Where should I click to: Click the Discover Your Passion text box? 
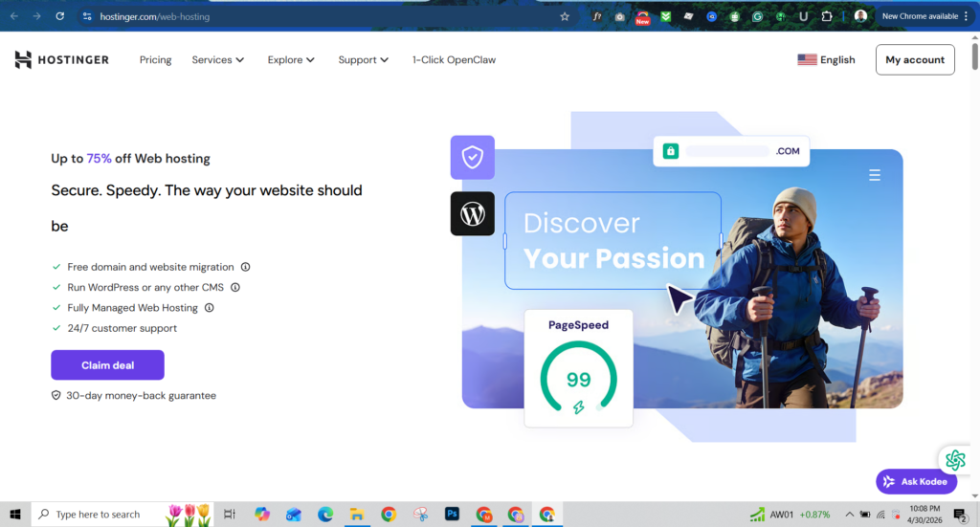[613, 240]
